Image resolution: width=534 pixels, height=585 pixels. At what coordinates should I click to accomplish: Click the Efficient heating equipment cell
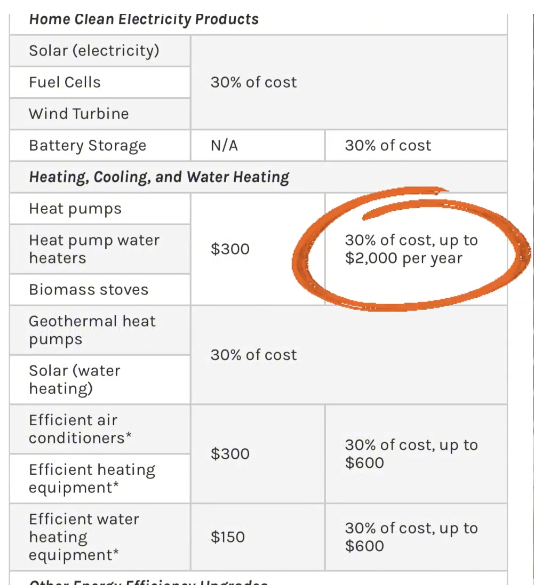(100, 479)
